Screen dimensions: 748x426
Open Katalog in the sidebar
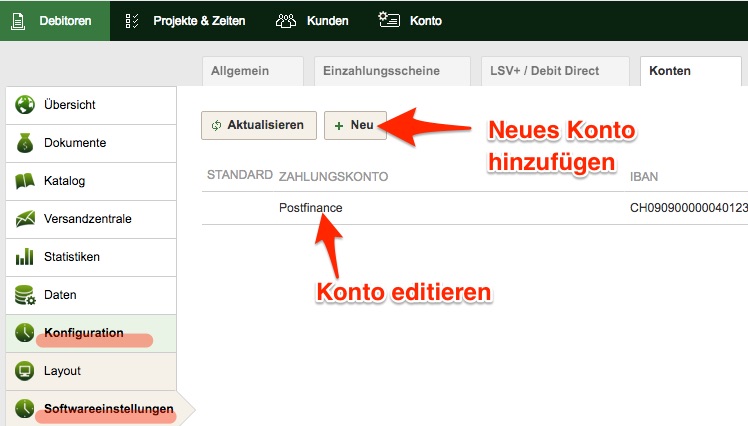pyautogui.click(x=91, y=181)
